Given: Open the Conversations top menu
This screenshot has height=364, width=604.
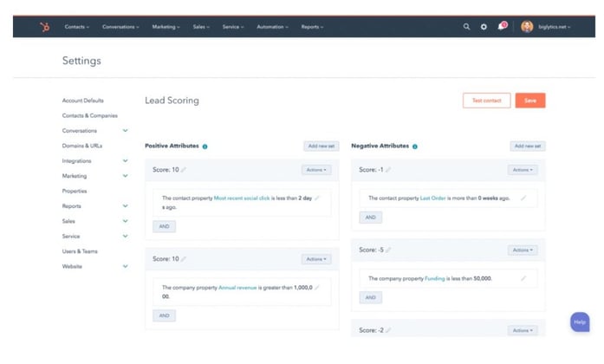Looking at the screenshot, I should (x=120, y=27).
